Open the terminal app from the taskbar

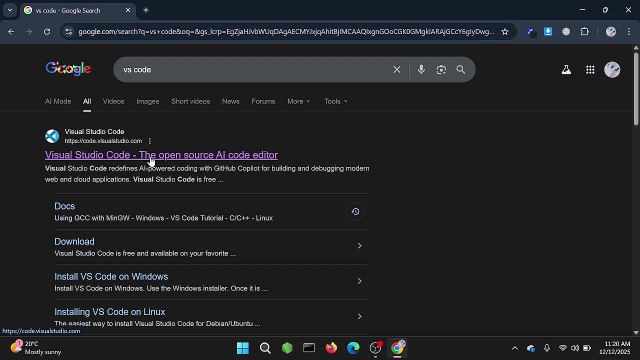pos(309,348)
